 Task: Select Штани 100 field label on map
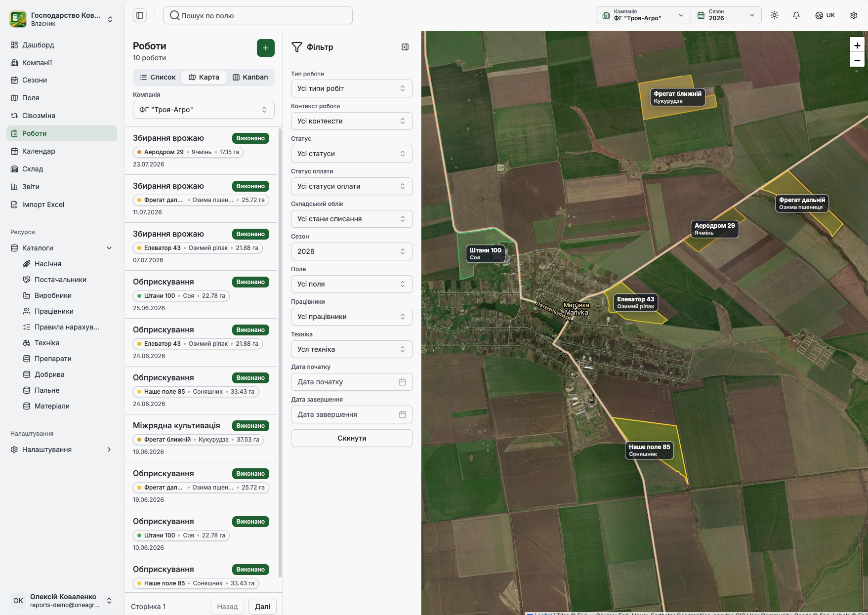point(485,253)
